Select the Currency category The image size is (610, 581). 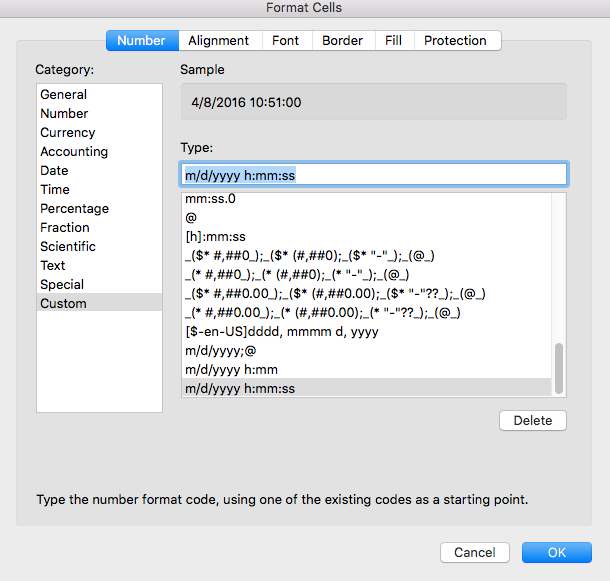click(x=67, y=133)
